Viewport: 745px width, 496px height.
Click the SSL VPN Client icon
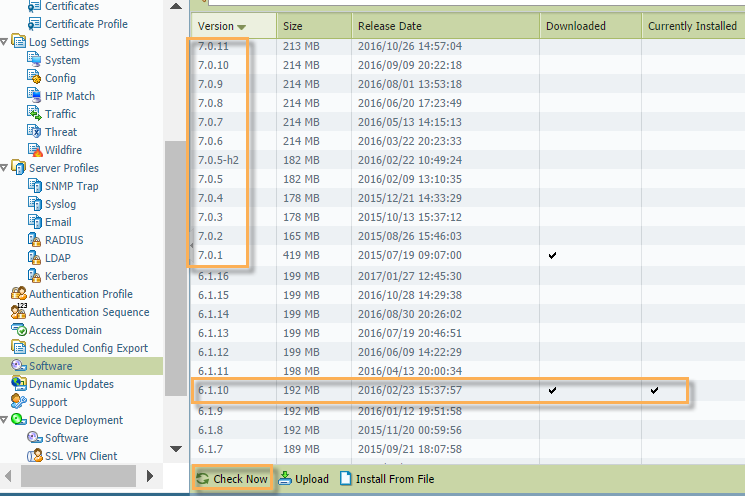(x=34, y=456)
